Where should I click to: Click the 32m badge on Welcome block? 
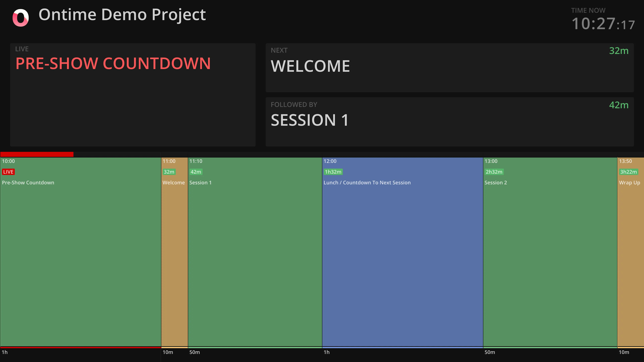(169, 172)
